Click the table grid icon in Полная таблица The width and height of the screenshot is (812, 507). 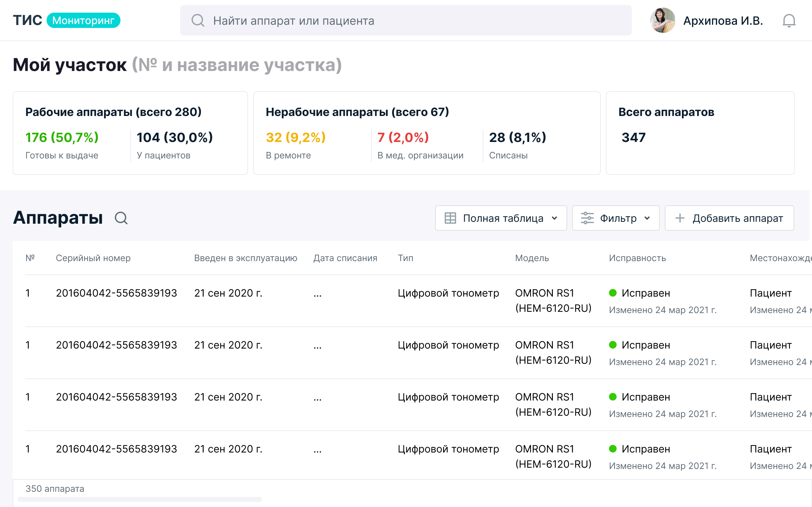click(x=450, y=218)
